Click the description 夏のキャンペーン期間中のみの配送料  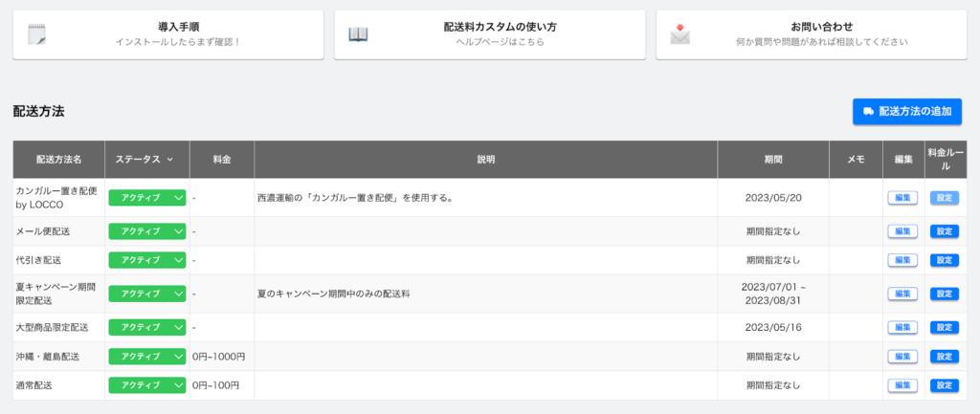click(x=333, y=294)
